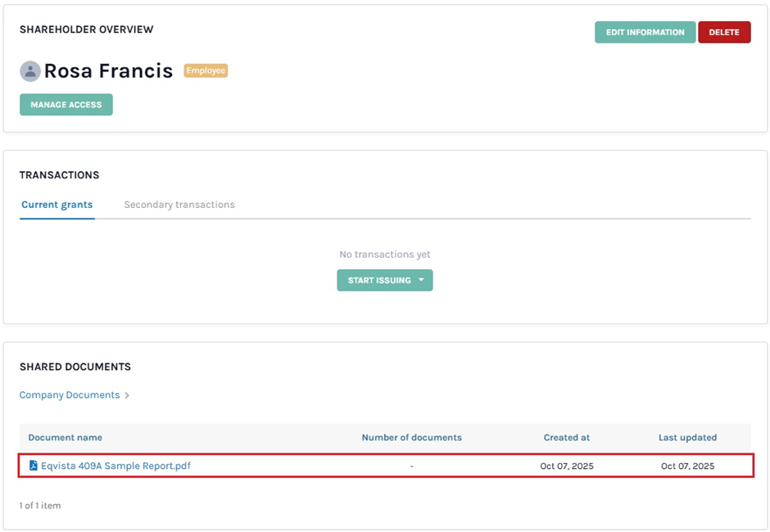Click the dropdown caret on Start Issuing

pos(421,280)
